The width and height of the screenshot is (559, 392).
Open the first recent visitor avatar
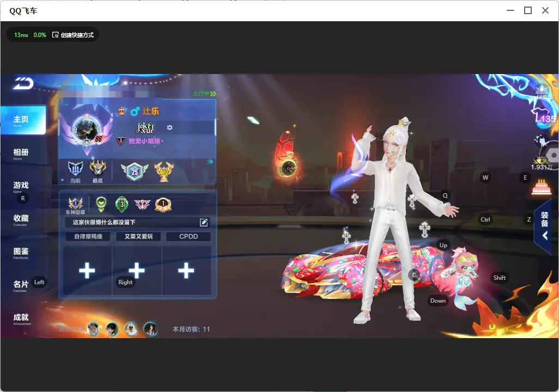pos(93,329)
